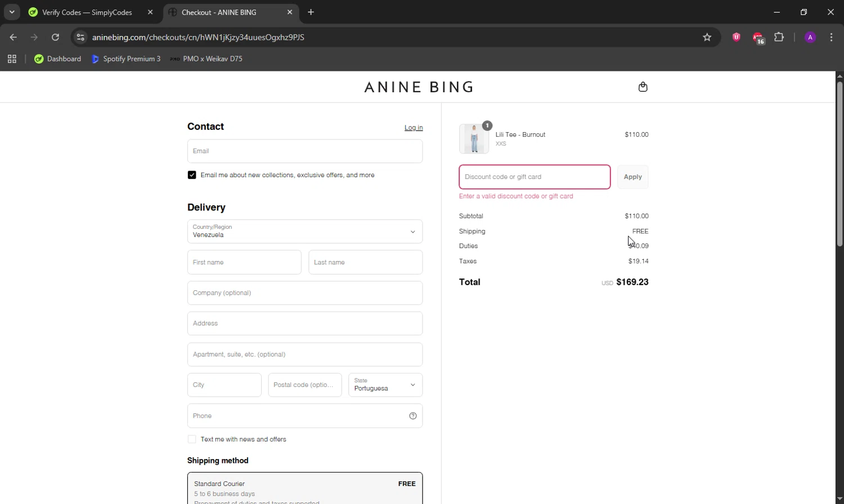
Task: Enable Text me with news and offers
Action: click(x=192, y=439)
